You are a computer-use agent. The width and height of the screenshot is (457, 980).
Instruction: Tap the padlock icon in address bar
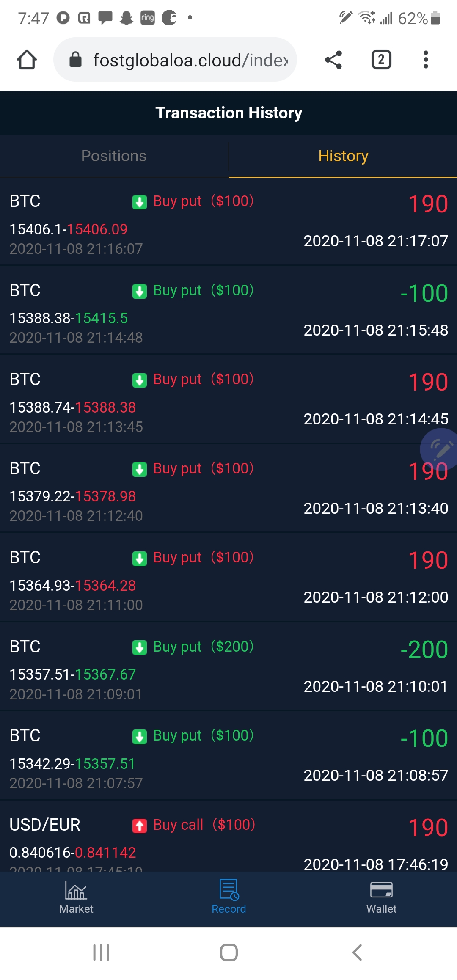tap(75, 60)
